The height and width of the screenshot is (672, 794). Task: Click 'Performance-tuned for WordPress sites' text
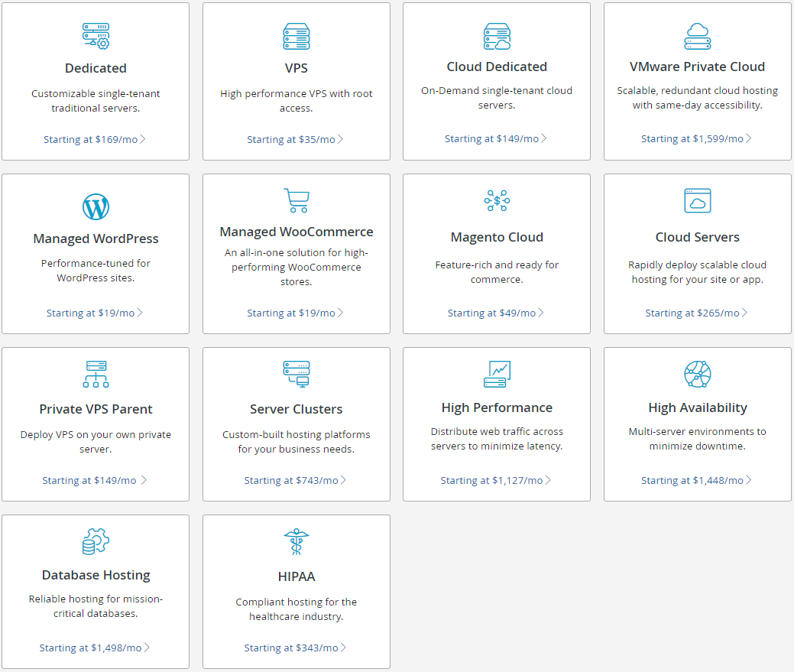[x=96, y=271]
